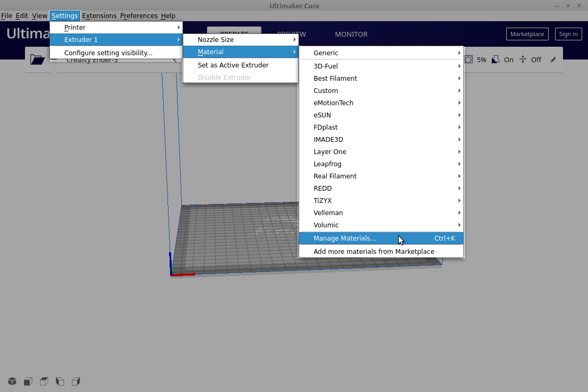The width and height of the screenshot is (588, 392).
Task: Click the Marketplace button
Action: (527, 34)
